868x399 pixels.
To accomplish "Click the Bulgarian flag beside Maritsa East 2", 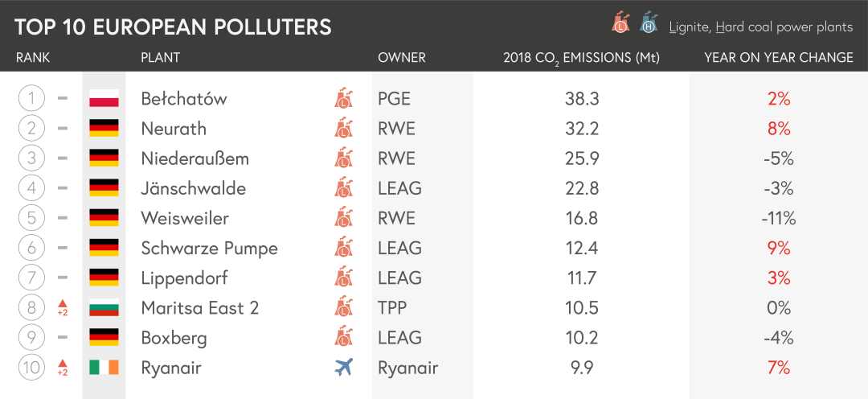I will coord(104,307).
